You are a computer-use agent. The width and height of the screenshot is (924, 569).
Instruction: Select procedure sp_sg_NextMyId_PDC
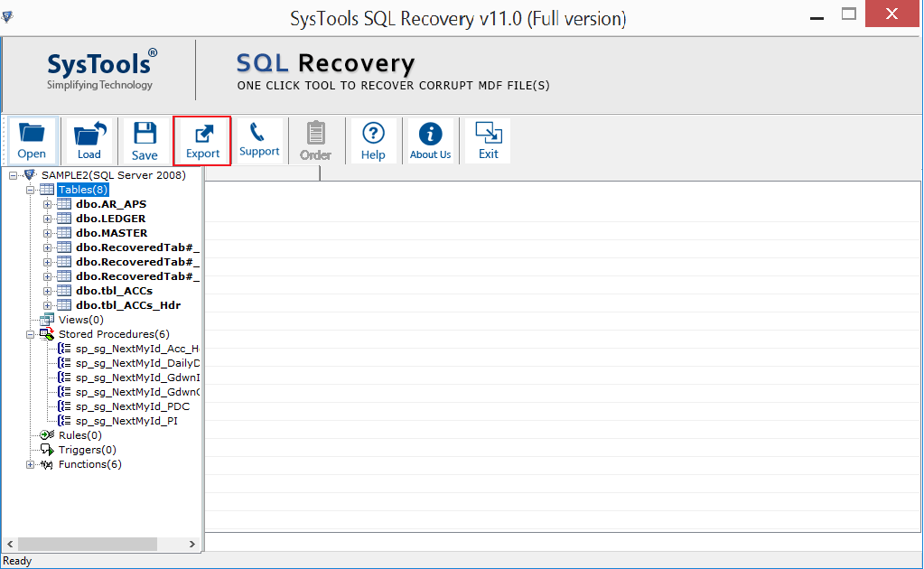click(x=133, y=406)
